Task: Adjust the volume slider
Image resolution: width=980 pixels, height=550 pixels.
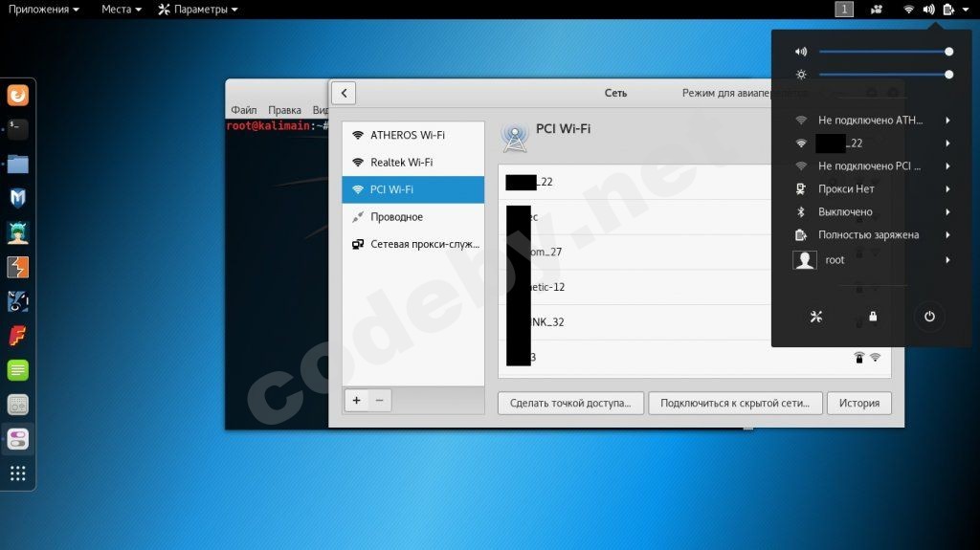Action: (x=884, y=52)
